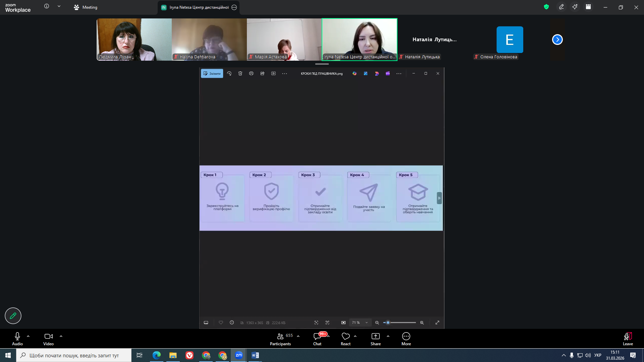The image size is (644, 362).
Task: Click the encryption shield icon
Action: point(546,7)
